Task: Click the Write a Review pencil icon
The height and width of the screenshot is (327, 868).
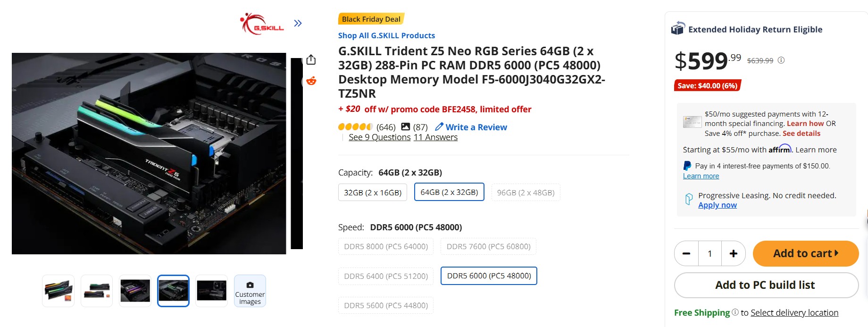Action: pos(439,126)
